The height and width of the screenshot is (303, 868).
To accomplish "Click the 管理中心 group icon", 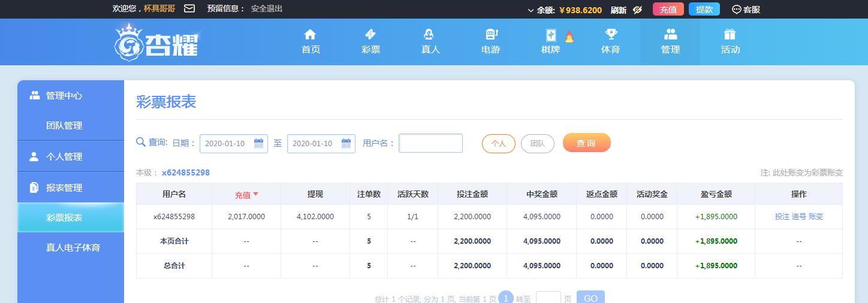I will point(35,95).
